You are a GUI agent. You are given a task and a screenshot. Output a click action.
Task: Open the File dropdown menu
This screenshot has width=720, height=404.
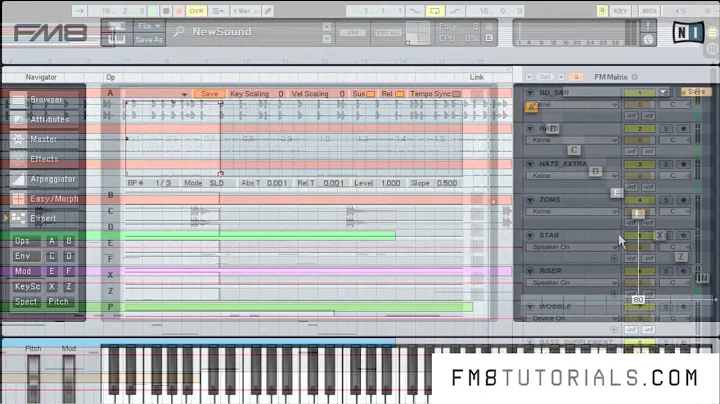149,26
